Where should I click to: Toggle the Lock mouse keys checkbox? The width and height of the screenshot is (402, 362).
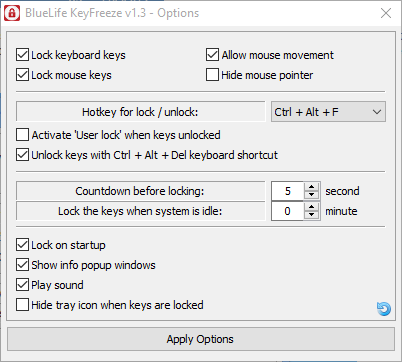(22, 75)
